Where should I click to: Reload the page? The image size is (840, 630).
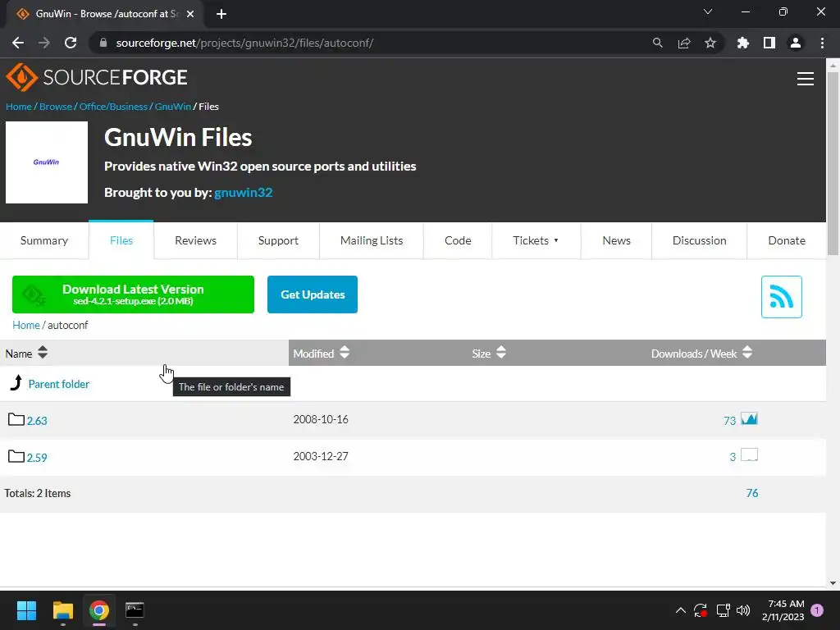point(71,43)
